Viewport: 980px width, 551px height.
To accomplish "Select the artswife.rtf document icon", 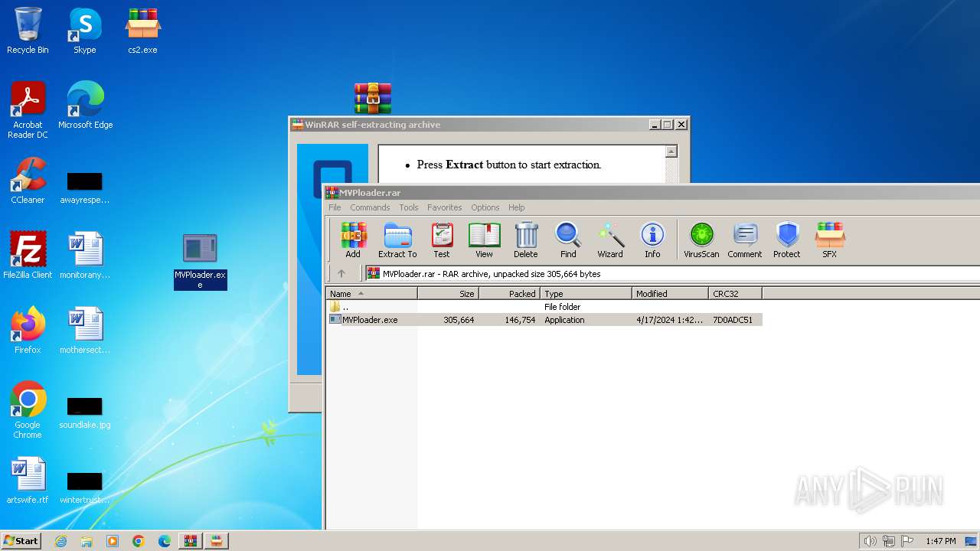I will click(x=28, y=481).
